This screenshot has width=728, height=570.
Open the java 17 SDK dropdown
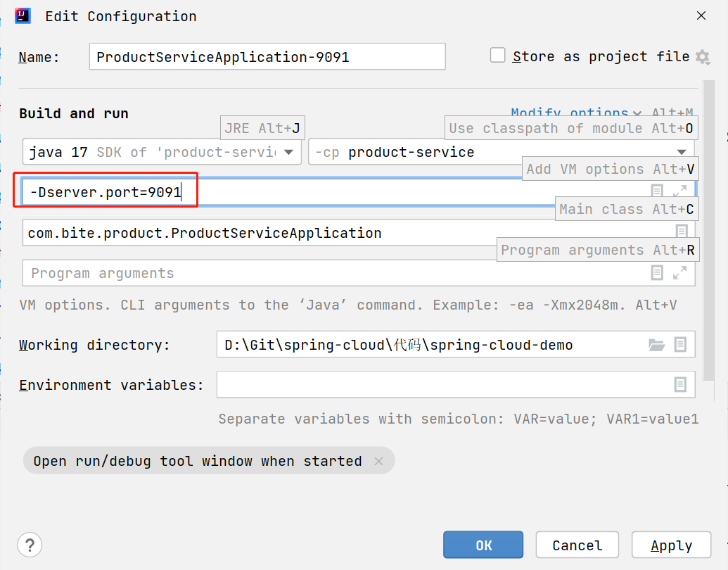(x=162, y=152)
